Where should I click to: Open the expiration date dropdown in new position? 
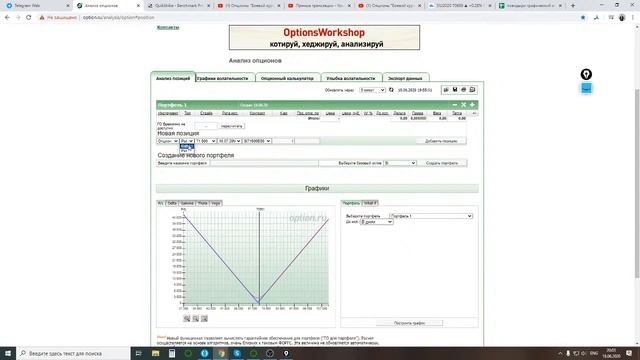229,141
